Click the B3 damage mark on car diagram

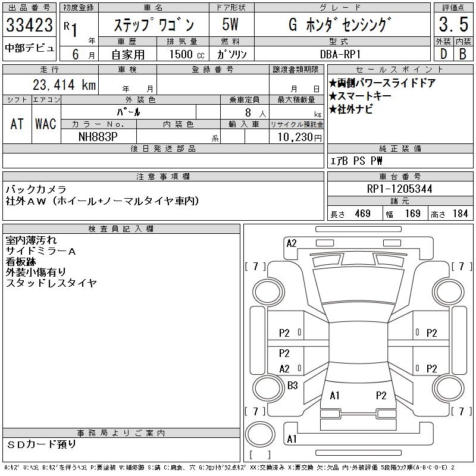(x=292, y=386)
